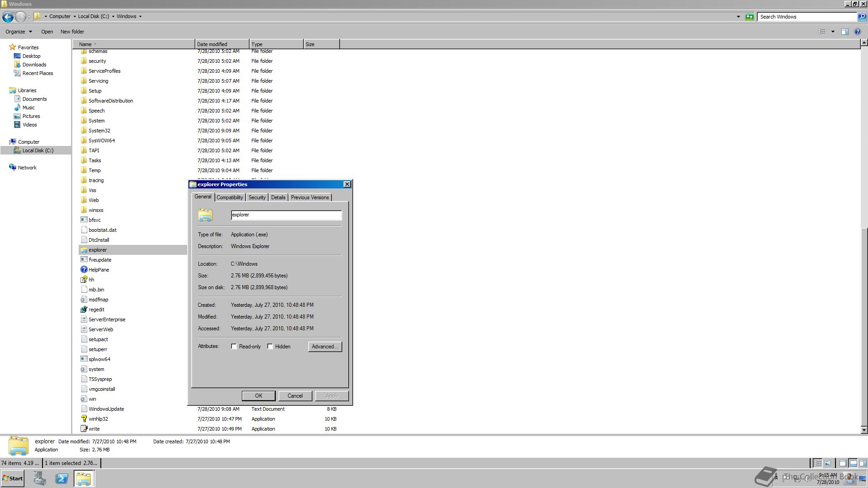Screen dimensions: 868x488
Task: Sort by the Date modified column
Action: (x=222, y=44)
